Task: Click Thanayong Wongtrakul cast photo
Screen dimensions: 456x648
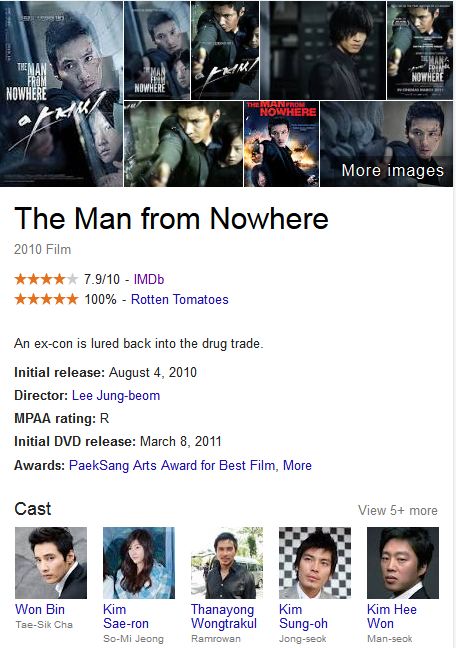Action: 227,563
